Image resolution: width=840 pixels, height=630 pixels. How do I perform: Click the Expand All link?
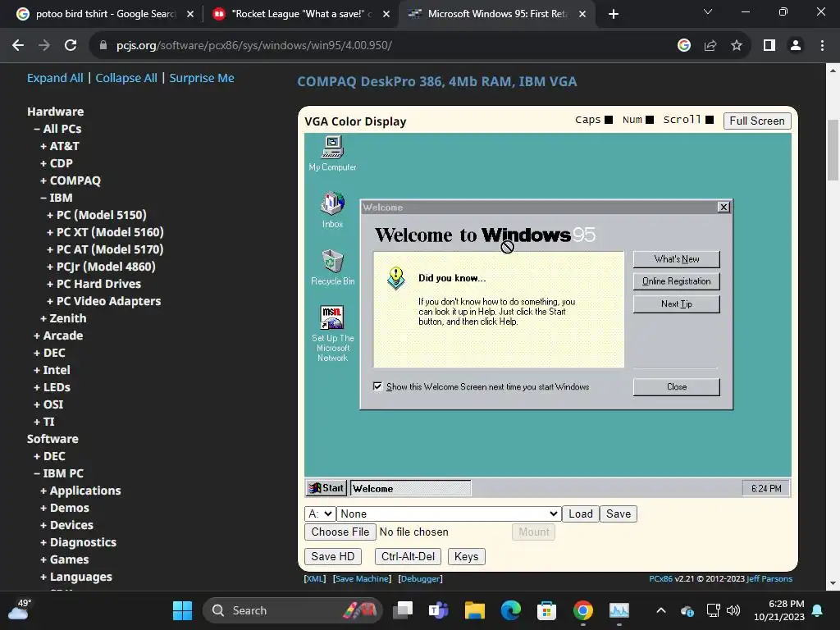click(55, 78)
